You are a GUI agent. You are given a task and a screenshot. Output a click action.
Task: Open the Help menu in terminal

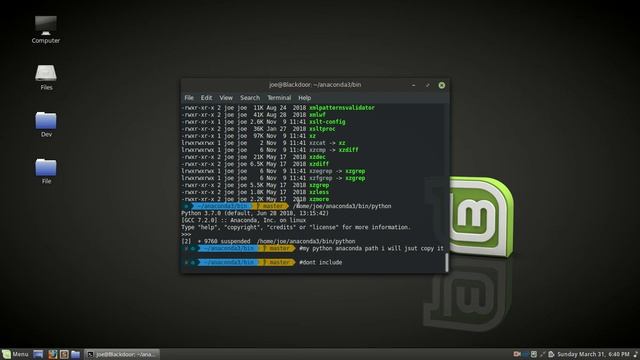click(x=304, y=98)
